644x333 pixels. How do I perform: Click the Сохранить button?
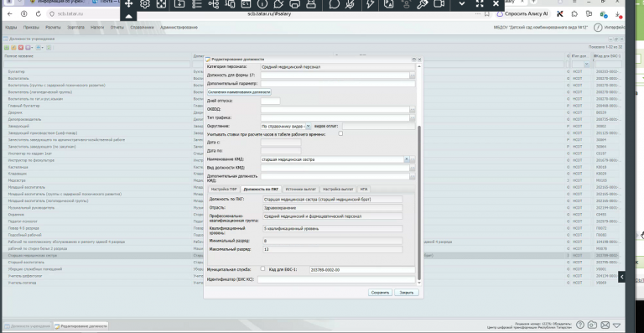(380, 293)
